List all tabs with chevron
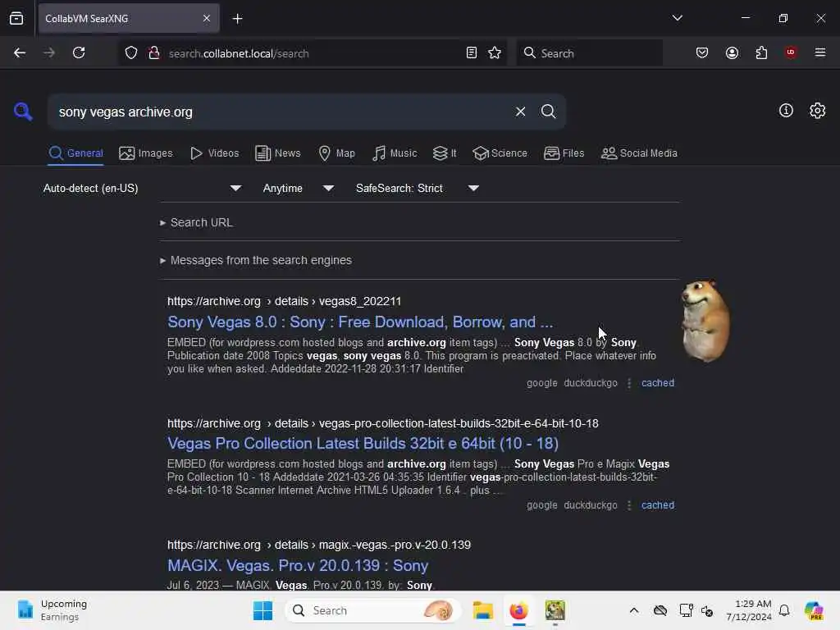 pyautogui.click(x=677, y=18)
